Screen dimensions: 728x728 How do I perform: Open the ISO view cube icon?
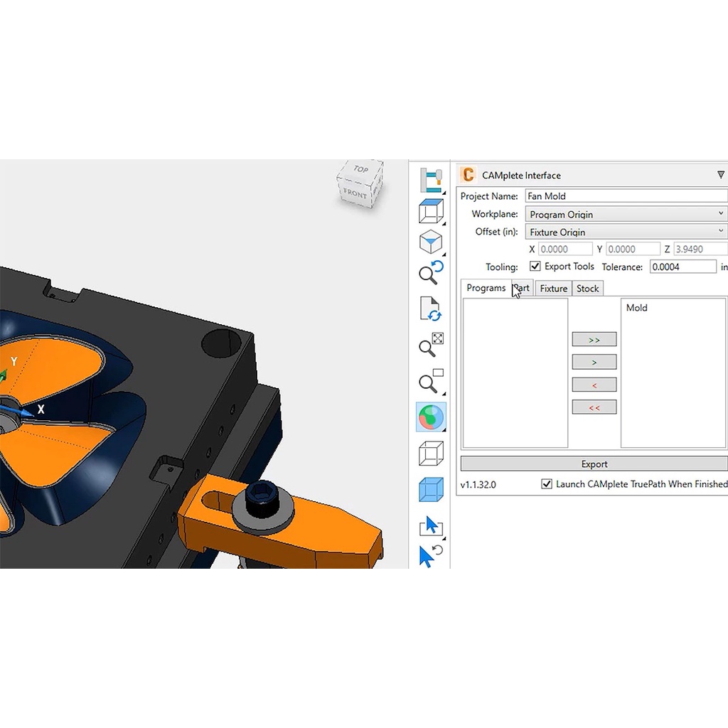pos(431,242)
